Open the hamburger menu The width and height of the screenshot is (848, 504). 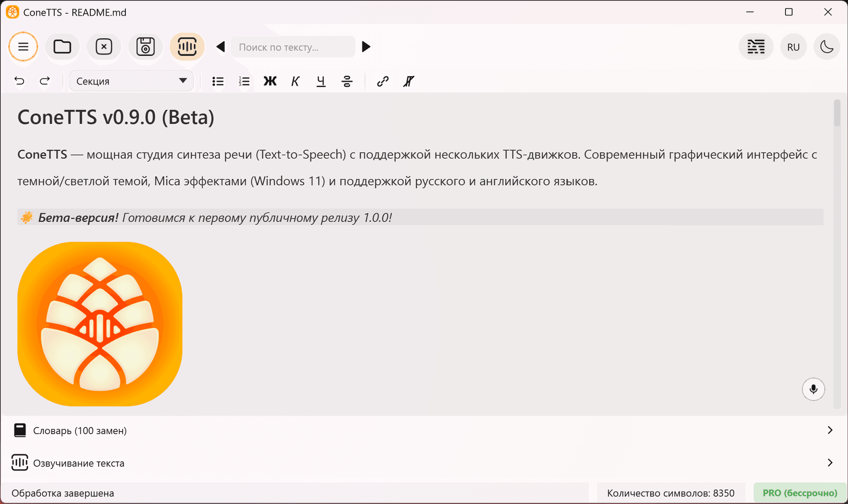[23, 46]
